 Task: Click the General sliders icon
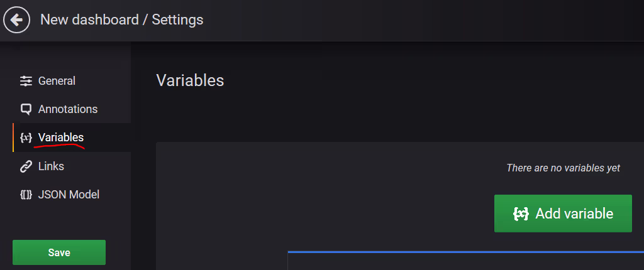coord(26,81)
